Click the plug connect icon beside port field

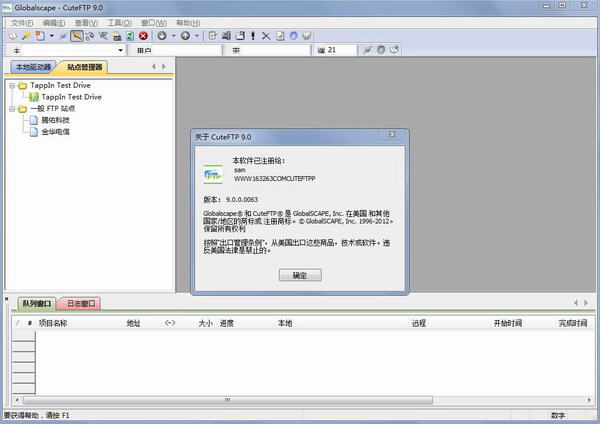click(x=367, y=50)
